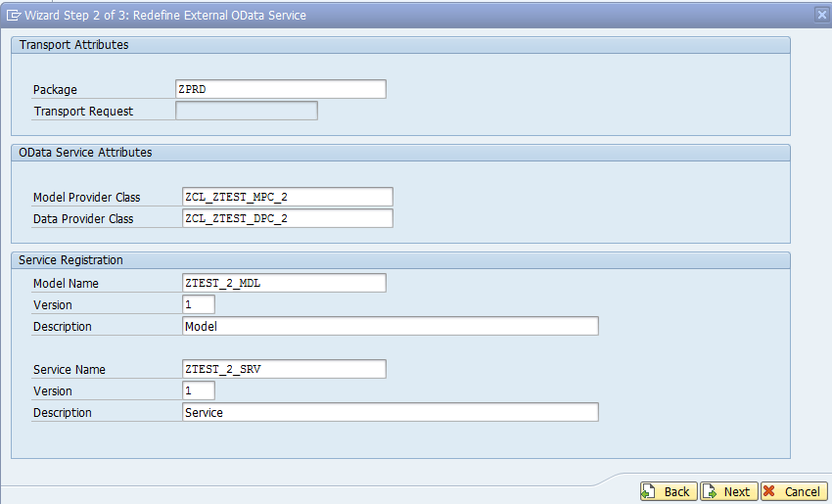
Task: Click the wizard icon in title bar
Action: (14, 15)
